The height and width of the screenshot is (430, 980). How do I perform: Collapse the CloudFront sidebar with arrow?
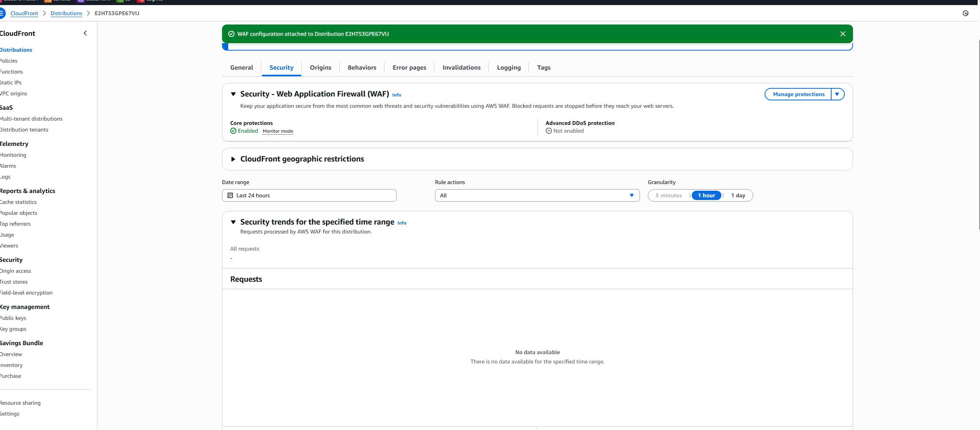pos(85,33)
